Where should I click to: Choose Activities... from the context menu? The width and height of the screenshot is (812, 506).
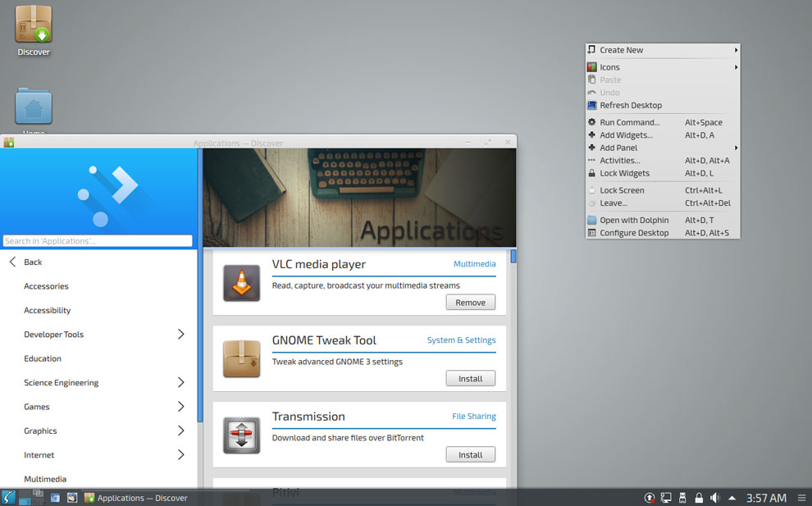(663, 161)
